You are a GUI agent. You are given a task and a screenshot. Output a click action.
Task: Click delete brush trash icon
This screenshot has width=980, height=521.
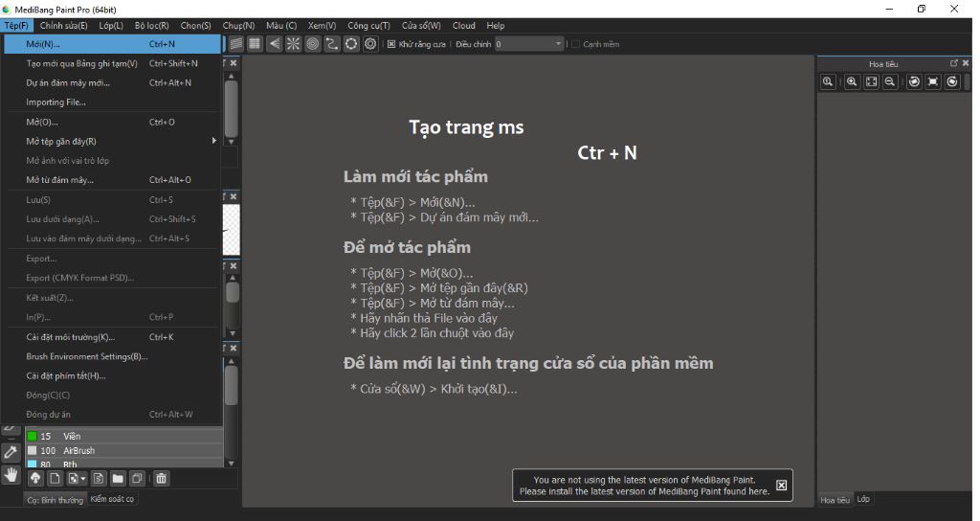coord(161,479)
